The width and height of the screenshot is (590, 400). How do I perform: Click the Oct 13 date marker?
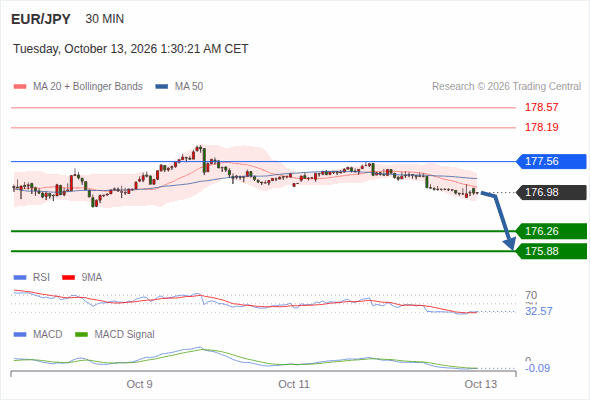(x=481, y=384)
